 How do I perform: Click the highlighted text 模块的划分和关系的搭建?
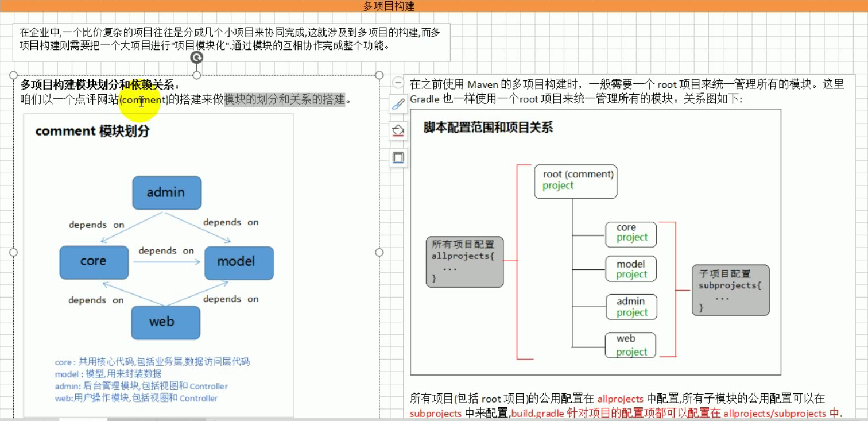[x=285, y=99]
